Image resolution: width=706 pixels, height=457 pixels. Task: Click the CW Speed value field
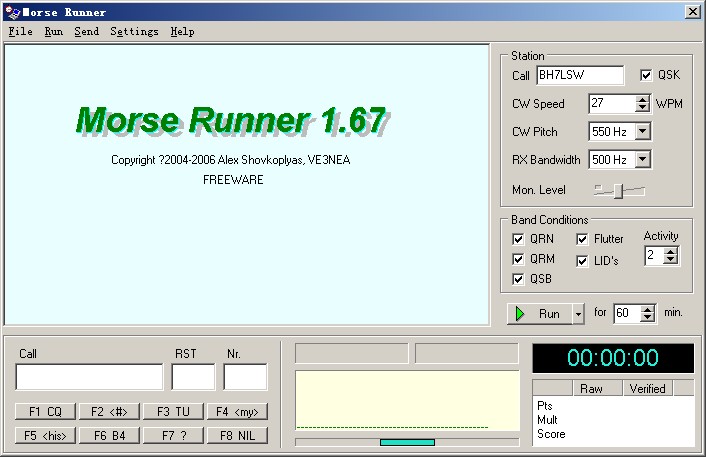point(612,104)
